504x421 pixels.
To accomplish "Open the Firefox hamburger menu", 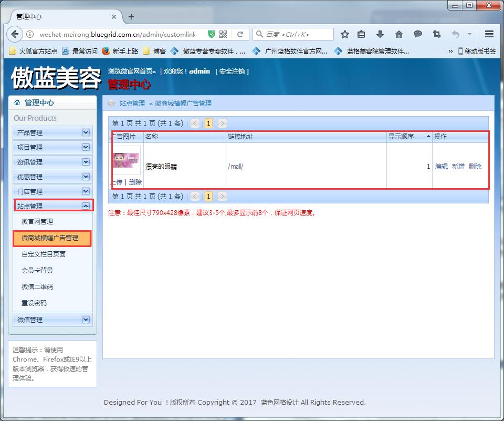I will (x=489, y=34).
